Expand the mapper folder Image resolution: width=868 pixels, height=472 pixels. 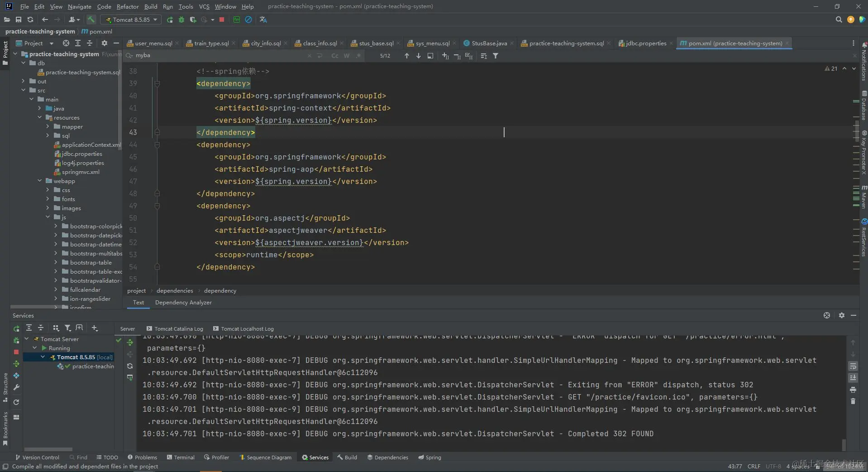(48, 126)
